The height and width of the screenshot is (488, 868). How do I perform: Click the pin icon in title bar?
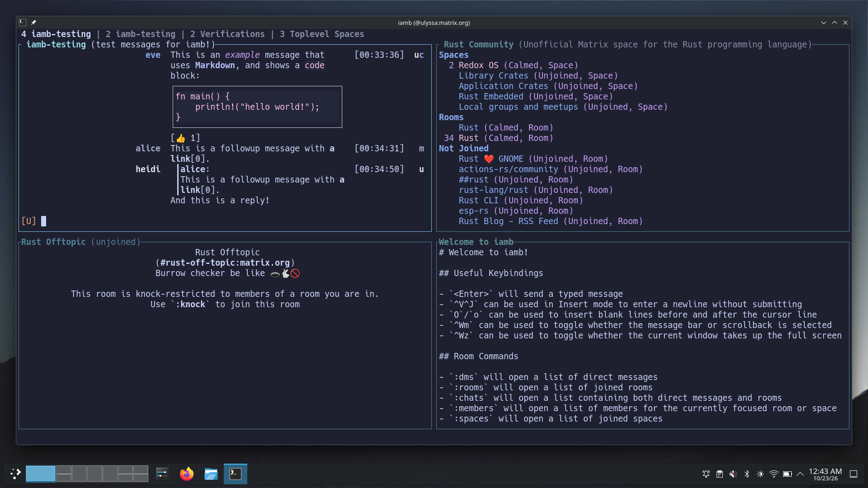33,22
